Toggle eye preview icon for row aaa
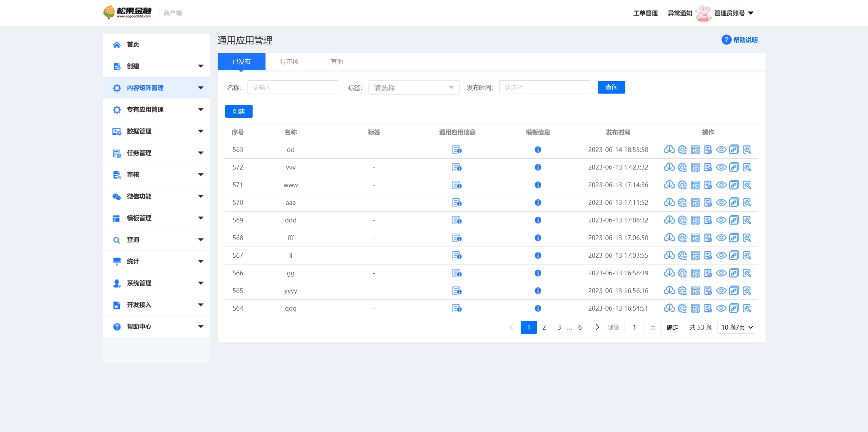The image size is (868, 432). (x=721, y=202)
